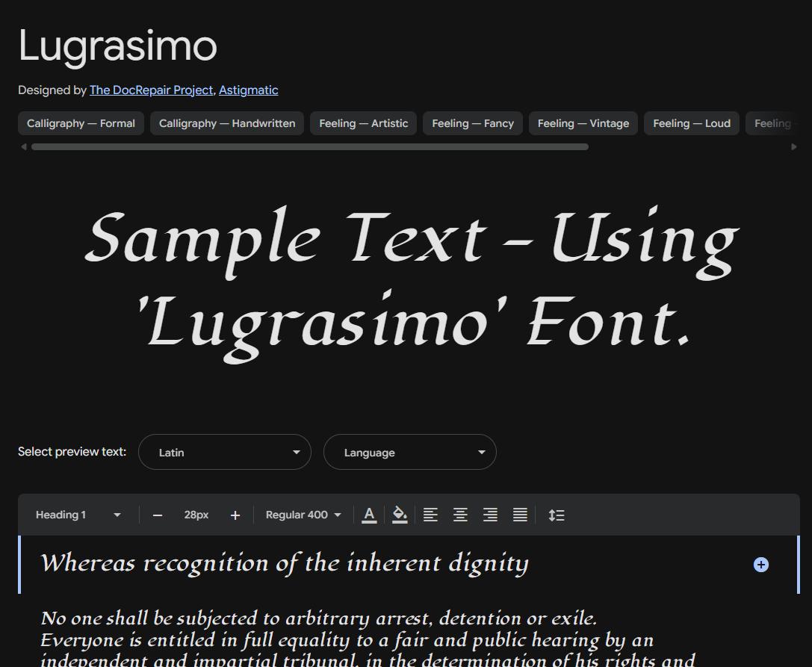Click the 'Select preview text:' label

[72, 452]
